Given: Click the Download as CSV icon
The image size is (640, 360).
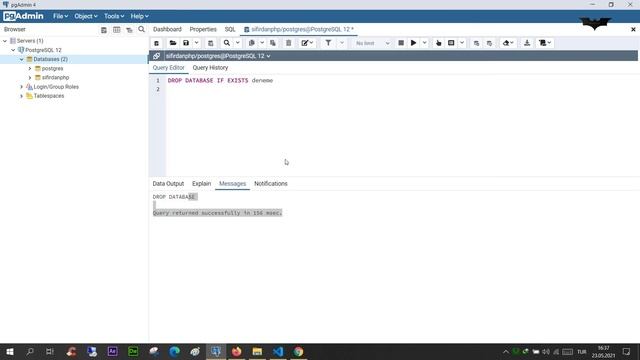Looking at the screenshot, I should pyautogui.click(x=527, y=43).
